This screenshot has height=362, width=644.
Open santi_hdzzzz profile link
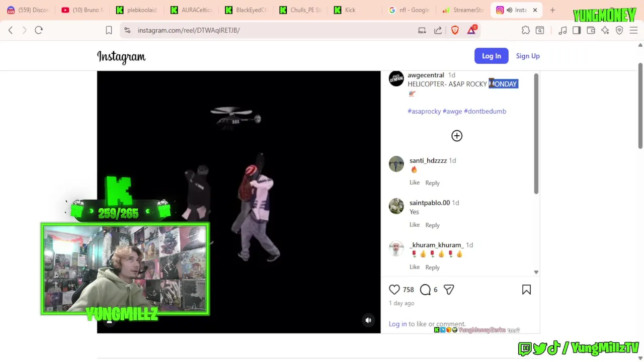pyautogui.click(x=428, y=160)
